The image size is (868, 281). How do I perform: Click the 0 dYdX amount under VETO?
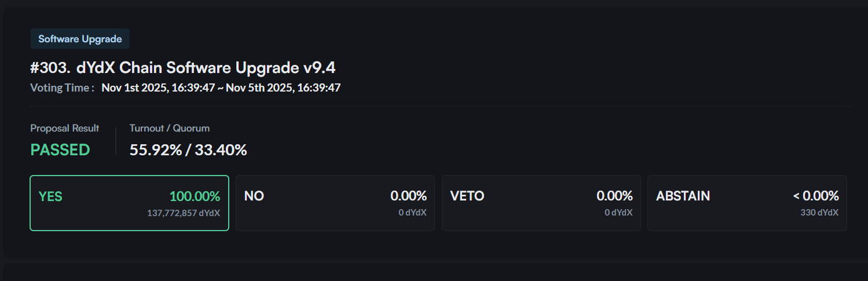click(618, 213)
